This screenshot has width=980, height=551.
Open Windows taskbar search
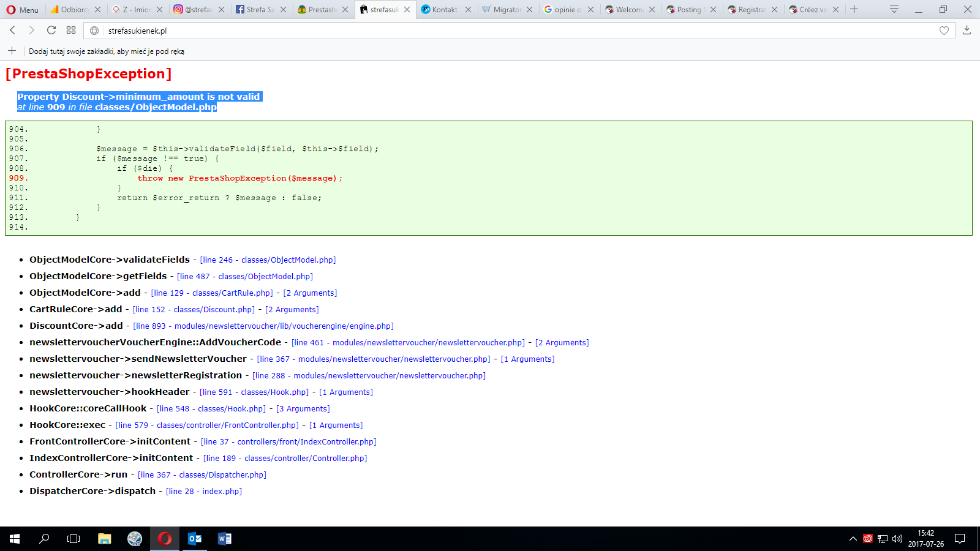[x=44, y=539]
